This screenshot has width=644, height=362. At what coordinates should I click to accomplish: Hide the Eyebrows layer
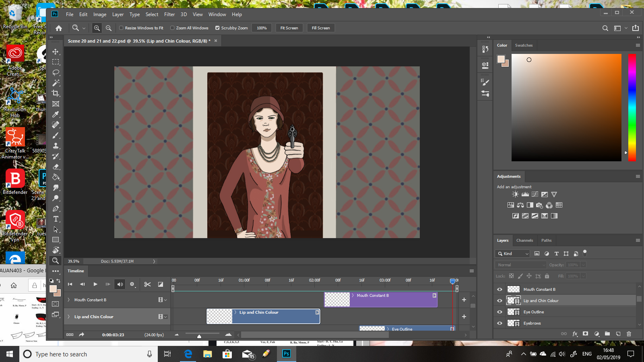[500, 323]
